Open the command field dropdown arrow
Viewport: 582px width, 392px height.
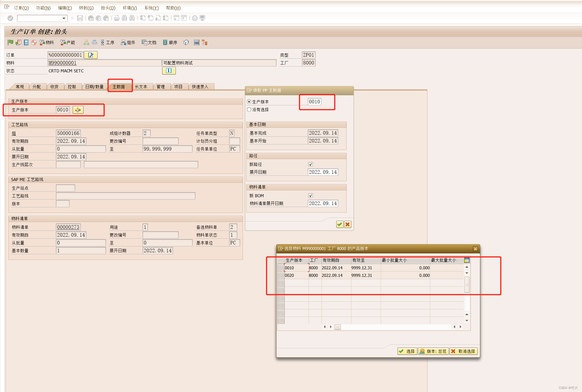[x=64, y=18]
